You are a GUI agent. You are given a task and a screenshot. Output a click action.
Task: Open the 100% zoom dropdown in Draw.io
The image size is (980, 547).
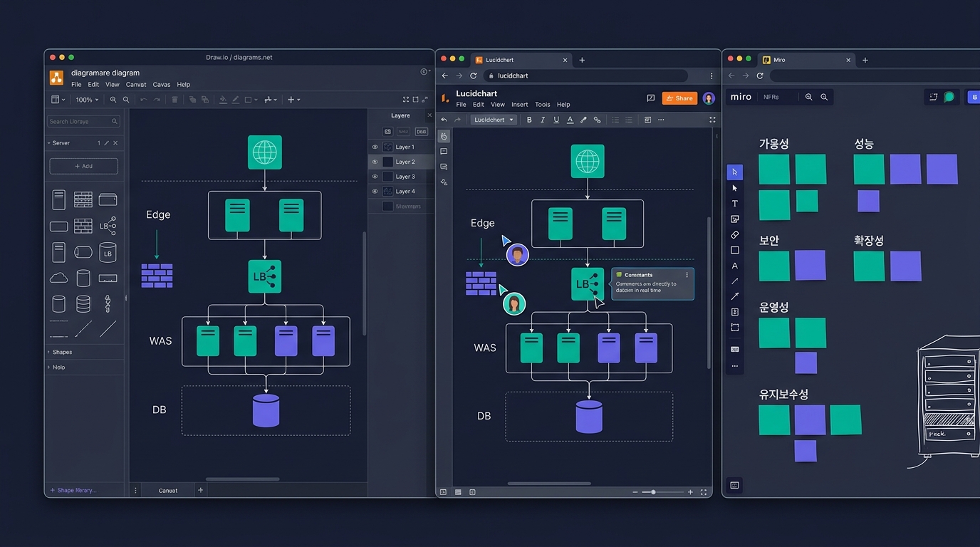88,100
